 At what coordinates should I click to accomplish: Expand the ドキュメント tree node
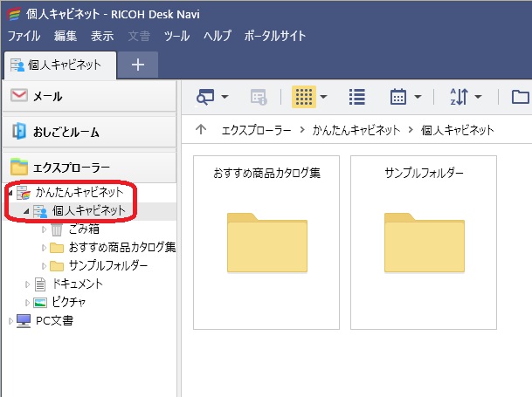pos(27,284)
